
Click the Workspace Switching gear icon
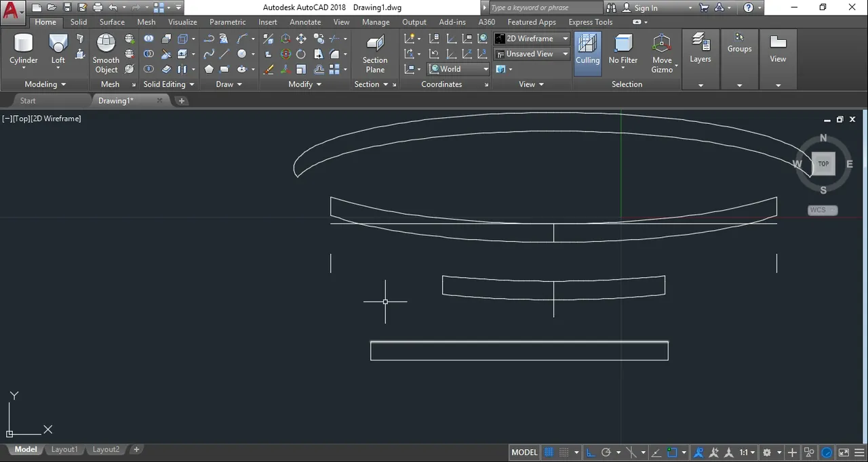[767, 453]
